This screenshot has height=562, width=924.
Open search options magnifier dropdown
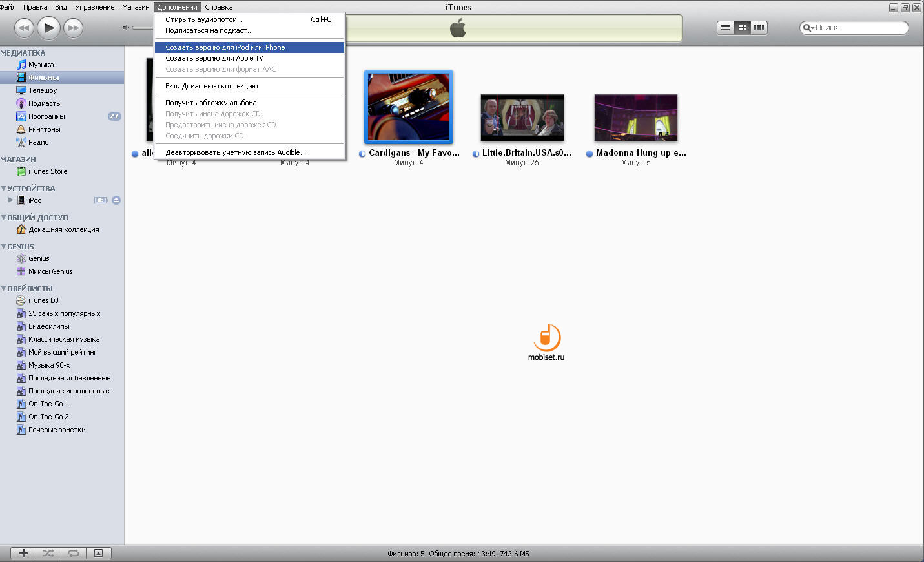click(x=808, y=28)
